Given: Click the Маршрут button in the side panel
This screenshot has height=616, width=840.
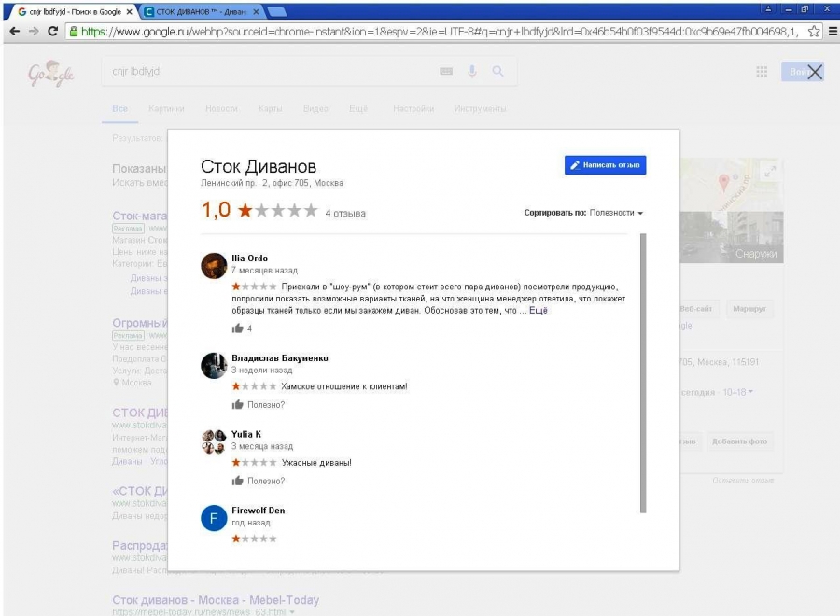Looking at the screenshot, I should 749,309.
